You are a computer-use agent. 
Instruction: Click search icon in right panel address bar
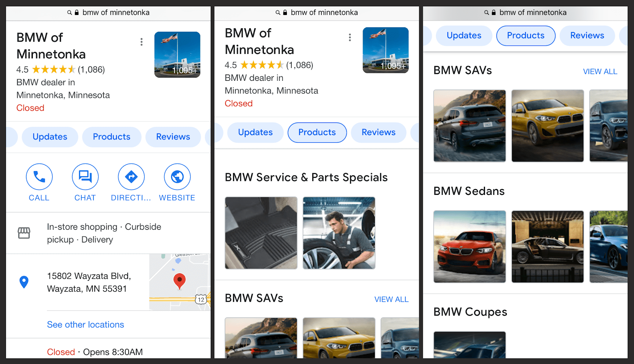486,13
